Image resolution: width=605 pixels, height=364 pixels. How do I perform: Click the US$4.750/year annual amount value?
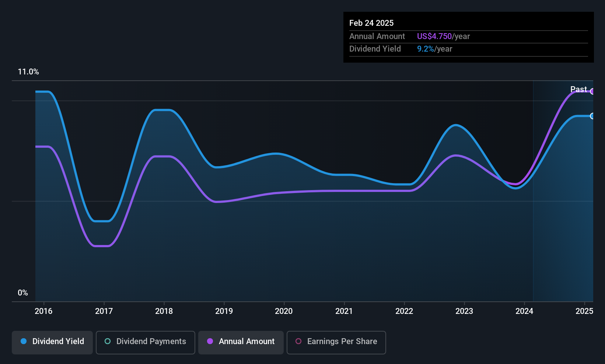tap(444, 36)
